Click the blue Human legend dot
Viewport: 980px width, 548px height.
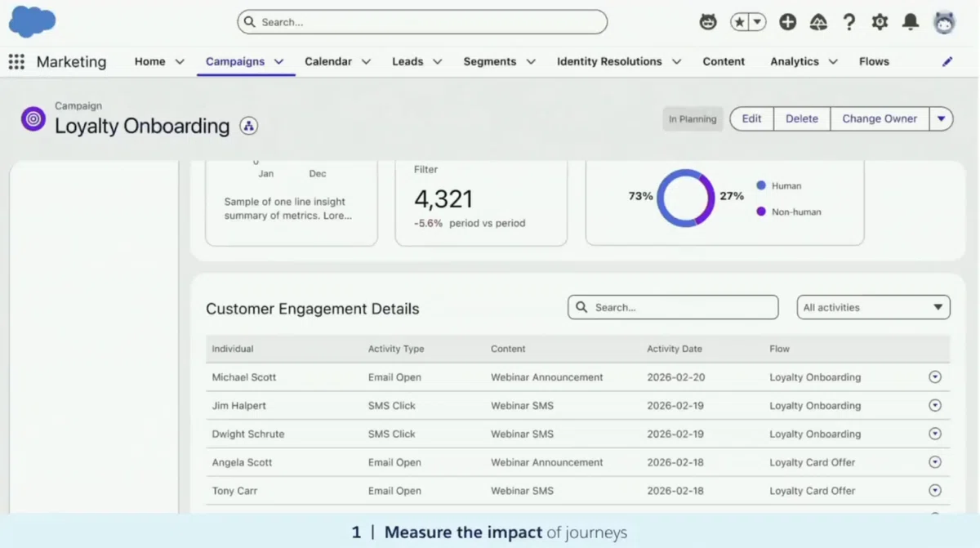(x=761, y=185)
